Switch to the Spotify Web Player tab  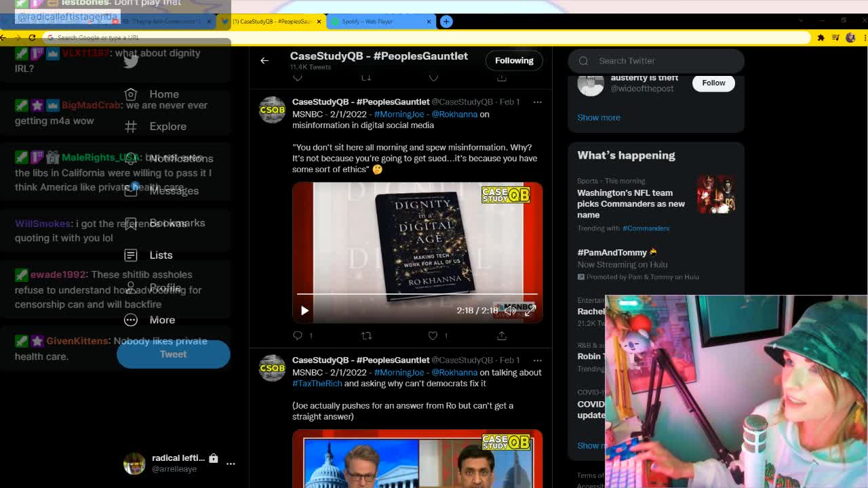[380, 21]
